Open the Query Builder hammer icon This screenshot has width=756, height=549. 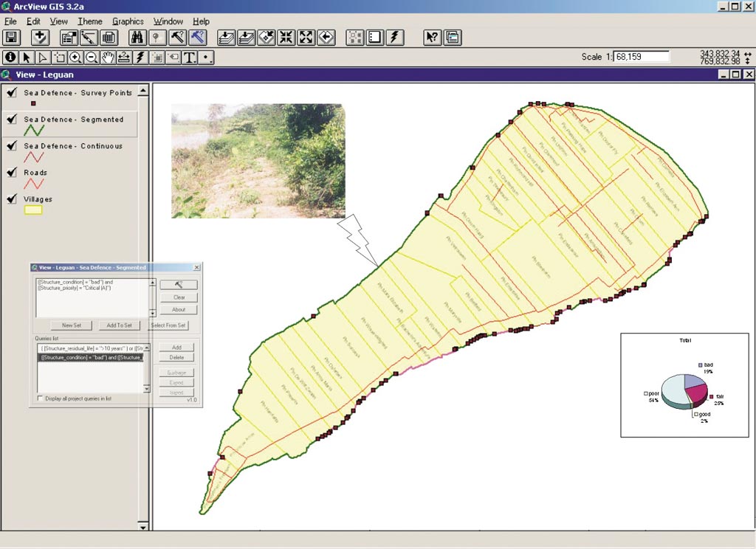177,37
